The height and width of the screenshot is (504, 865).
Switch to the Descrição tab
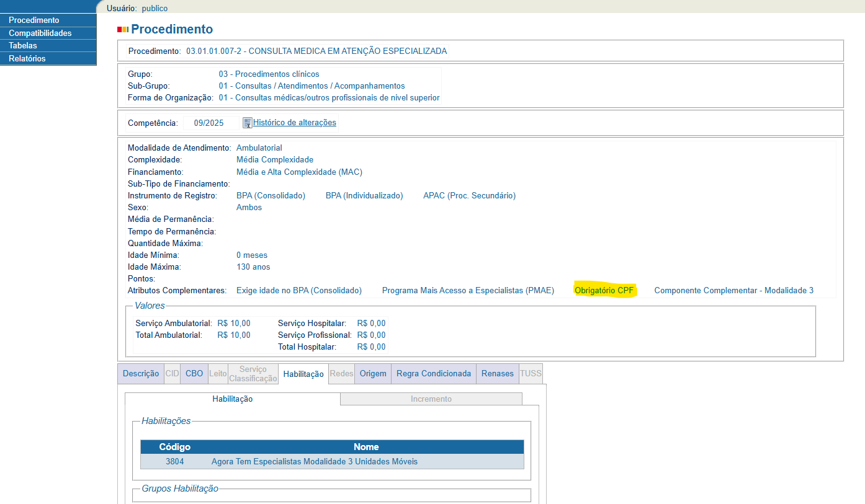[x=141, y=374]
